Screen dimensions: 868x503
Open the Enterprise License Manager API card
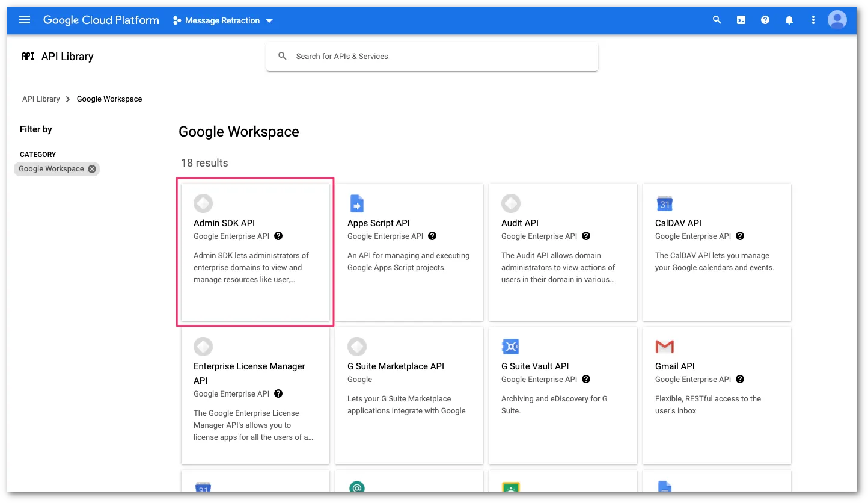coord(255,395)
